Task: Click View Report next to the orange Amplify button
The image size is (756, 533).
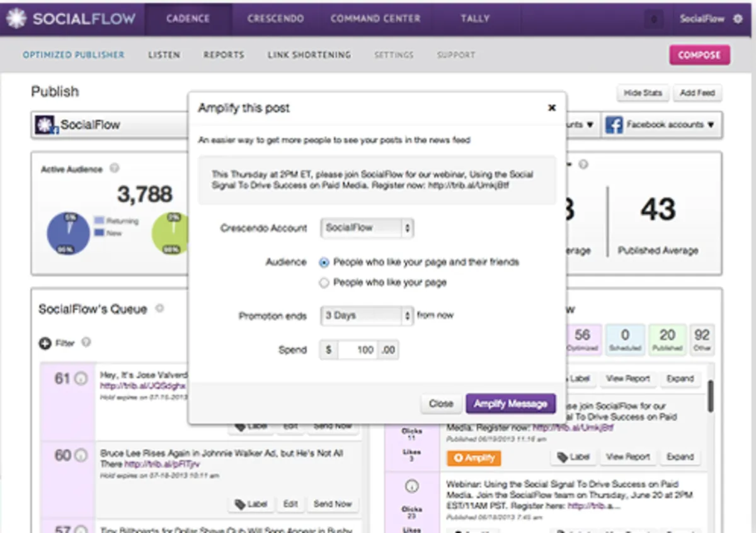Action: coord(627,457)
